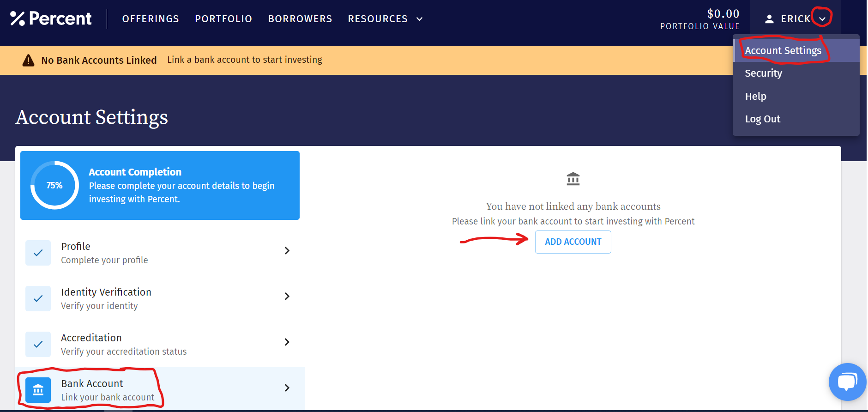This screenshot has height=412, width=868.
Task: Click 'Complete your profile' subtitle
Action: point(104,260)
